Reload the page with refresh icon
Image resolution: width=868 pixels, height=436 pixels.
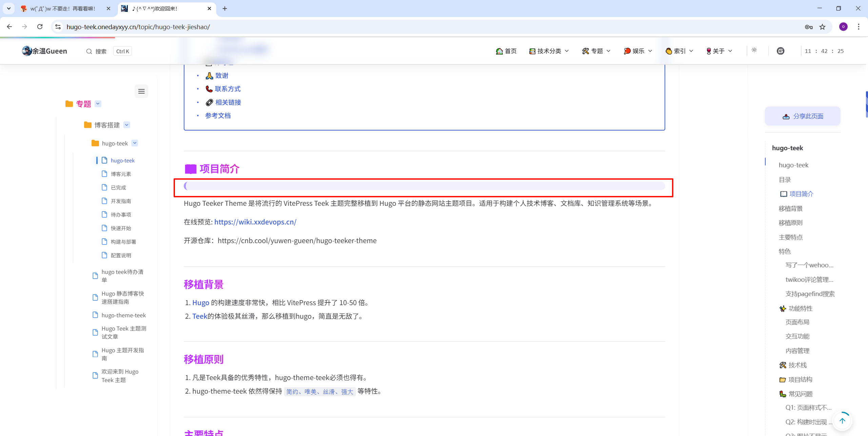click(40, 27)
